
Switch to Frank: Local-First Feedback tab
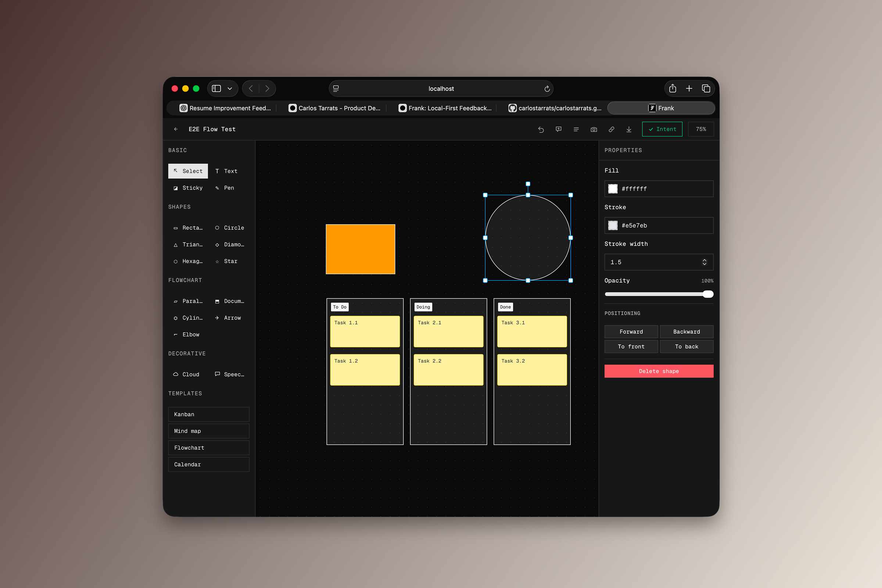pyautogui.click(x=445, y=108)
